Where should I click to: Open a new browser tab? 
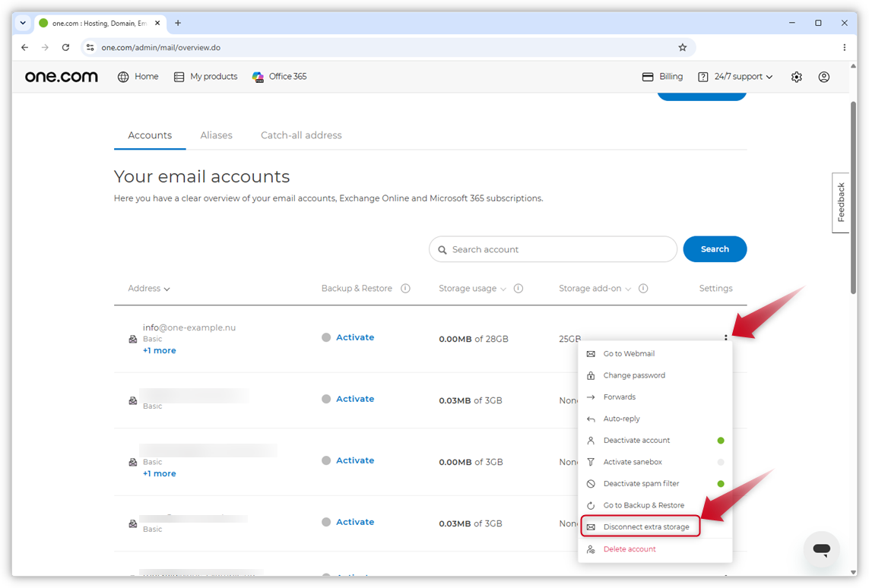click(178, 24)
